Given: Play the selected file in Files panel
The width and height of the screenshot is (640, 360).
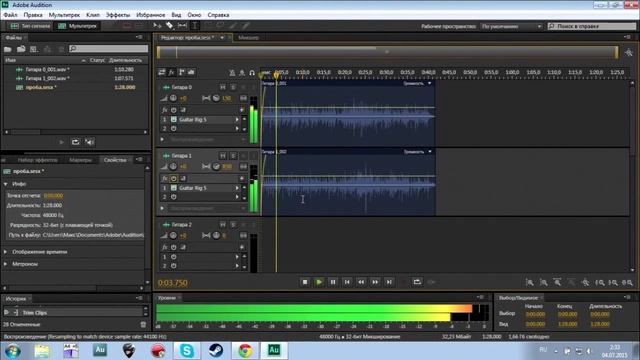Looking at the screenshot, I should pos(62,142).
